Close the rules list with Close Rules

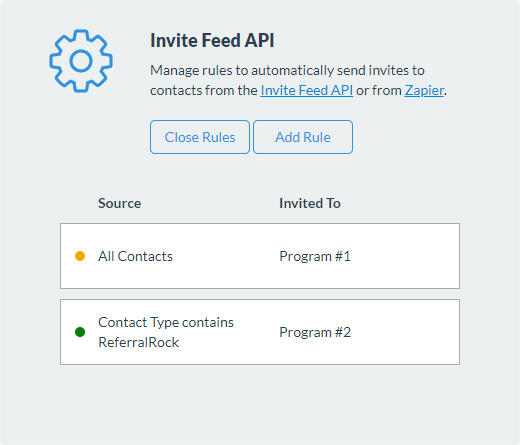pyautogui.click(x=200, y=137)
